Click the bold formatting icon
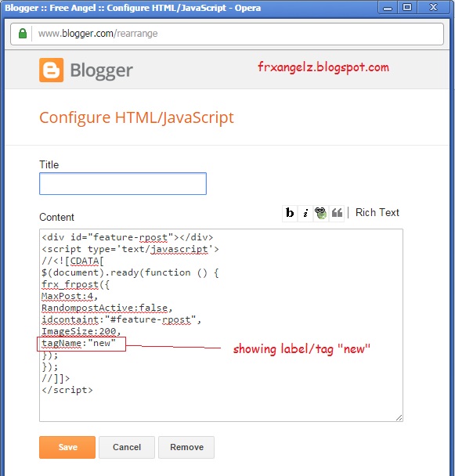This screenshot has width=455, height=476. click(290, 213)
